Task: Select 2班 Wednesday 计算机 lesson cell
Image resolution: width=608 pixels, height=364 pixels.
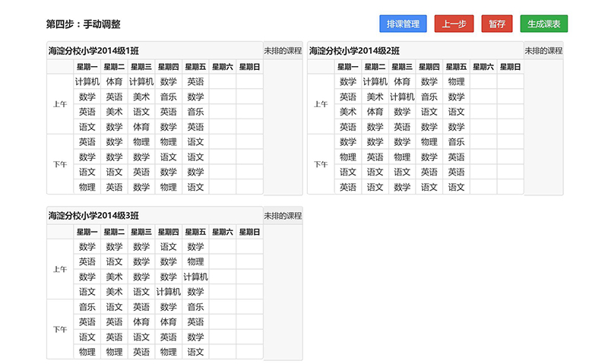Action: (x=402, y=97)
